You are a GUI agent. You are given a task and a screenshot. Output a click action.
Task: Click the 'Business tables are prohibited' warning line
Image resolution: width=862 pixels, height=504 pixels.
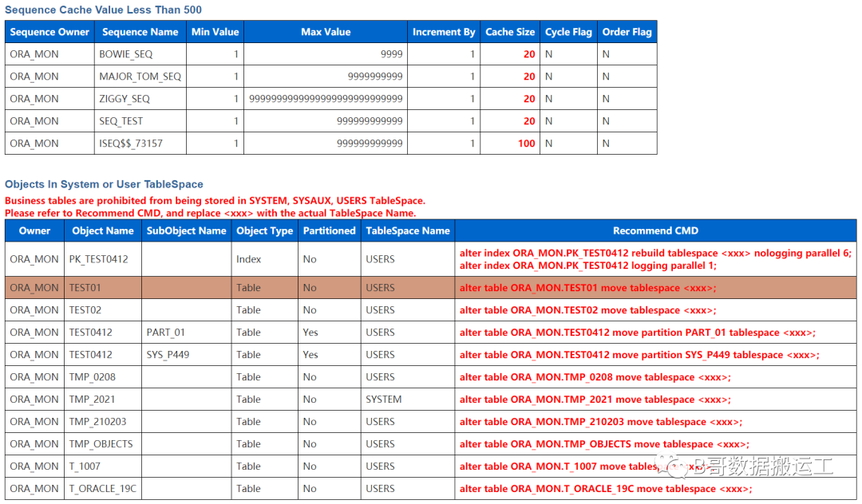tap(215, 201)
